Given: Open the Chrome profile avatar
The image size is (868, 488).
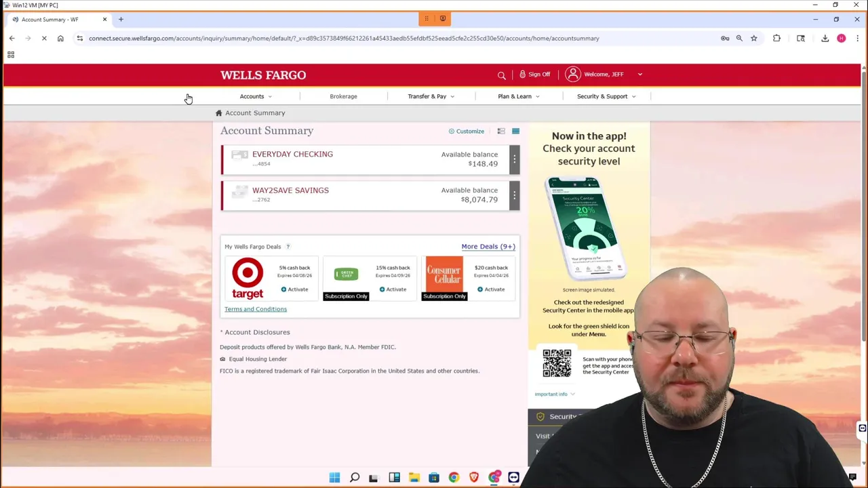Looking at the screenshot, I should tap(841, 39).
